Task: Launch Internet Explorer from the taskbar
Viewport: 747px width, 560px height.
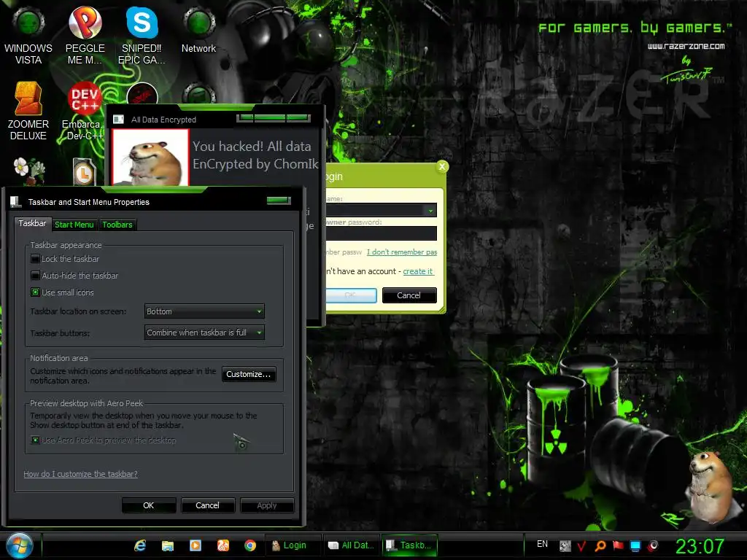Action: pyautogui.click(x=140, y=545)
